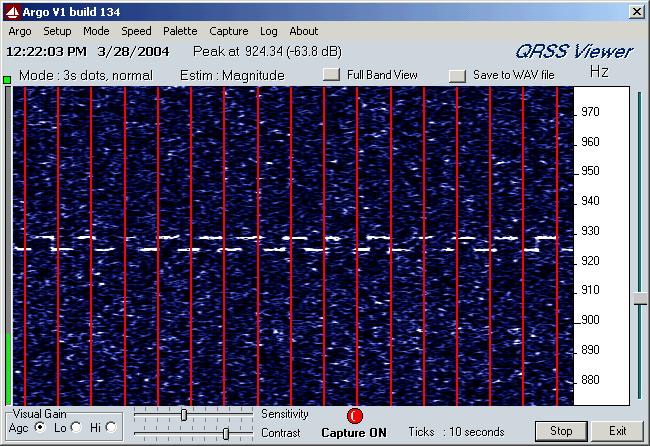Toggle the Full Band View checkbox

point(332,75)
